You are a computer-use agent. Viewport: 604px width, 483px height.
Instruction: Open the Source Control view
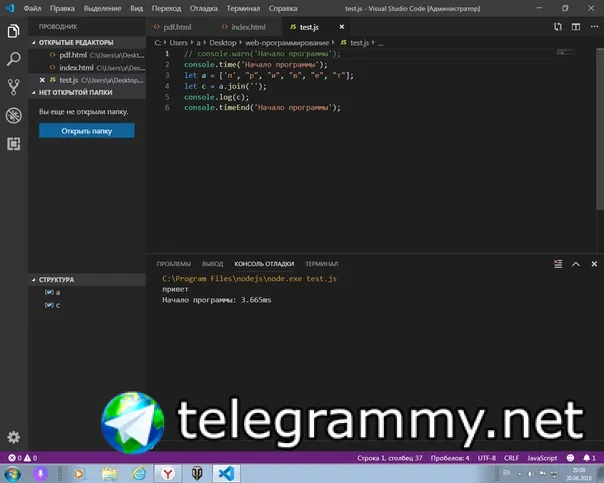[x=13, y=87]
